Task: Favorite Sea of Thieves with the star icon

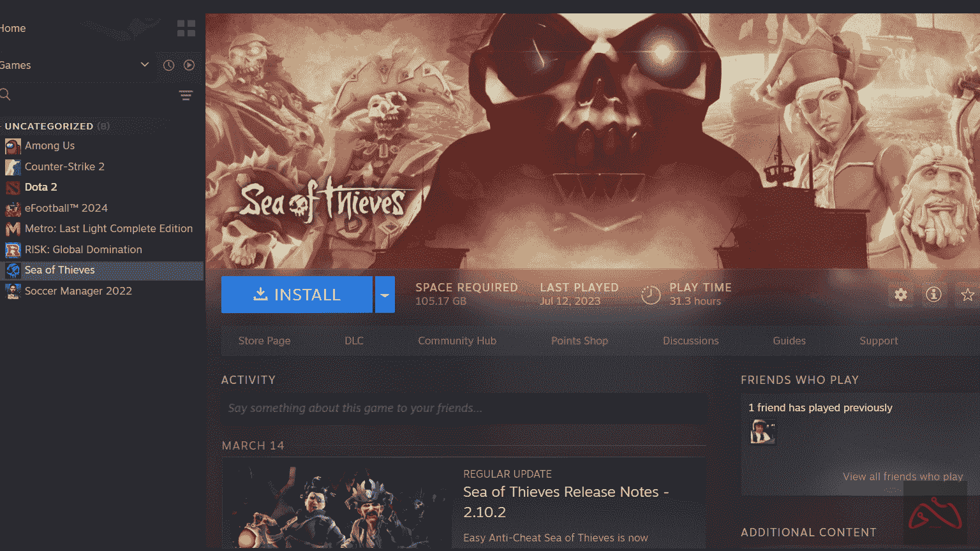Action: coord(969,295)
